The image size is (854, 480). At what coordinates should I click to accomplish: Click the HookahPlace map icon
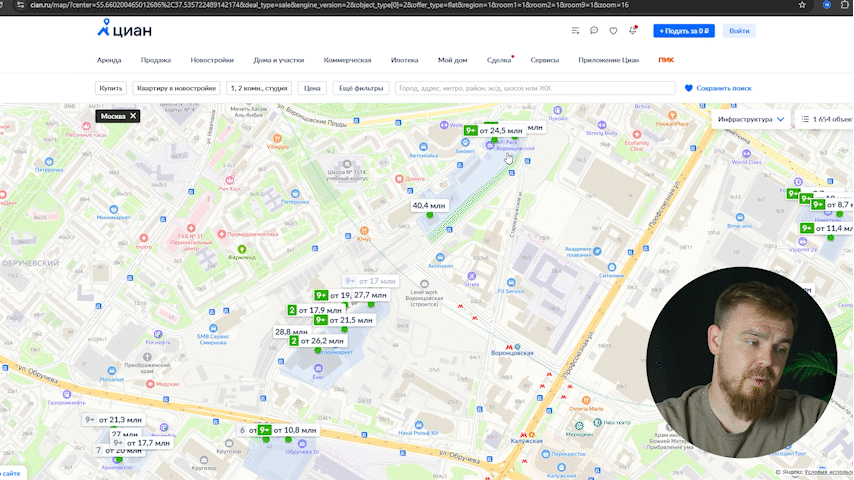672,116
